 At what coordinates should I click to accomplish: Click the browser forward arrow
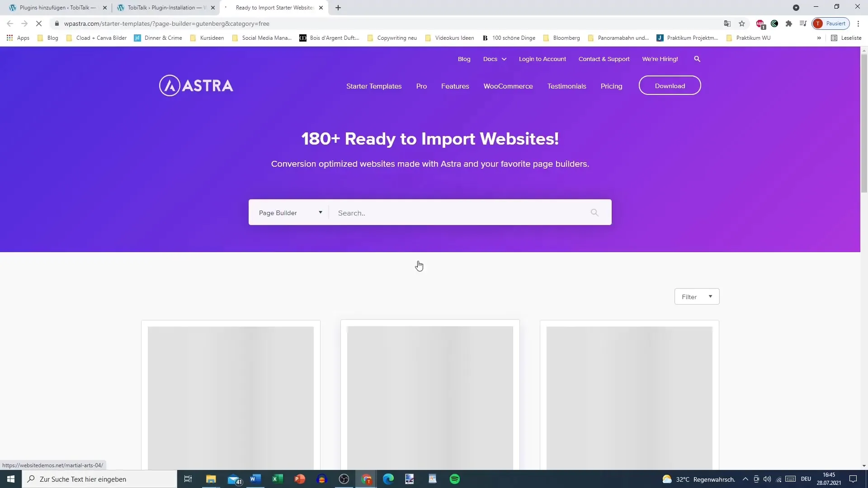pos(24,23)
